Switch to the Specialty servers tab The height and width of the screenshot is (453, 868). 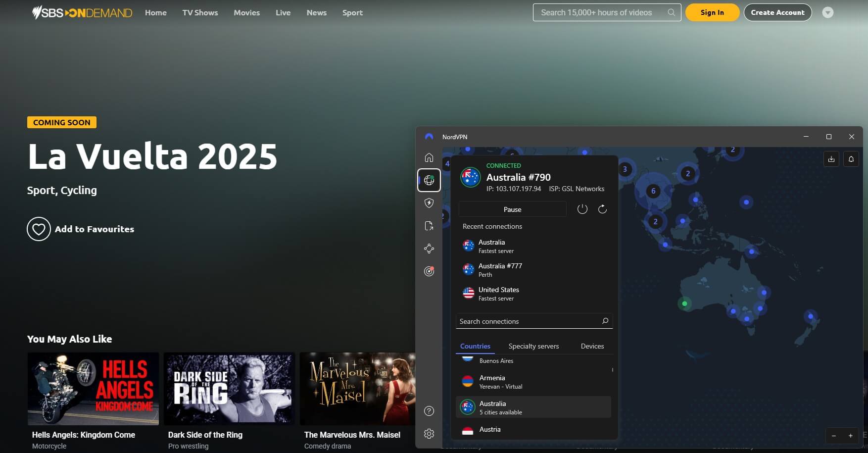click(x=533, y=346)
